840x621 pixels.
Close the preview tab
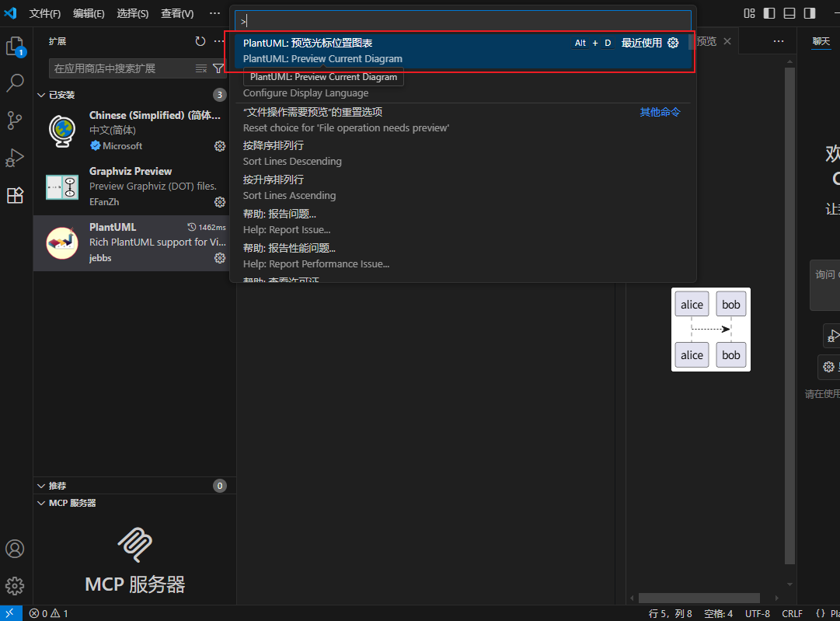coord(727,41)
